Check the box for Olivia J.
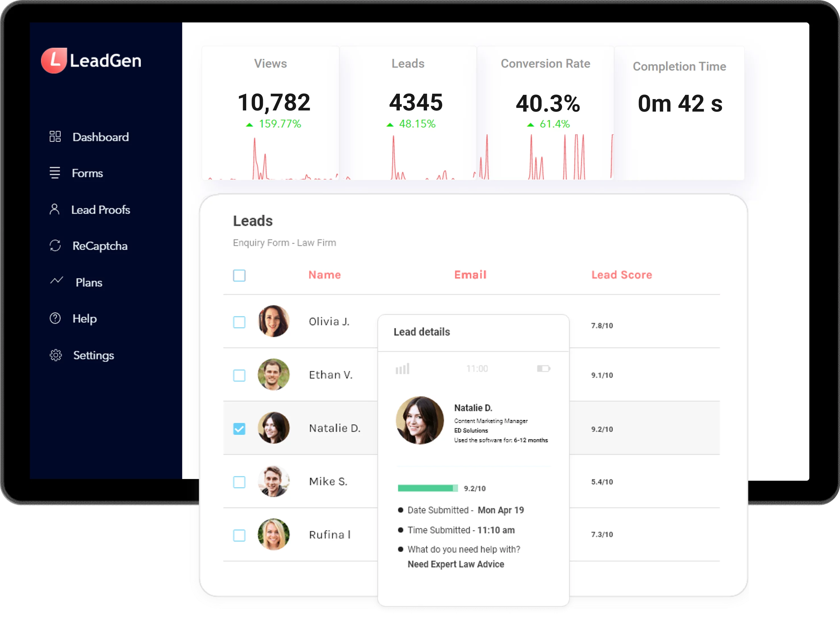 click(239, 322)
